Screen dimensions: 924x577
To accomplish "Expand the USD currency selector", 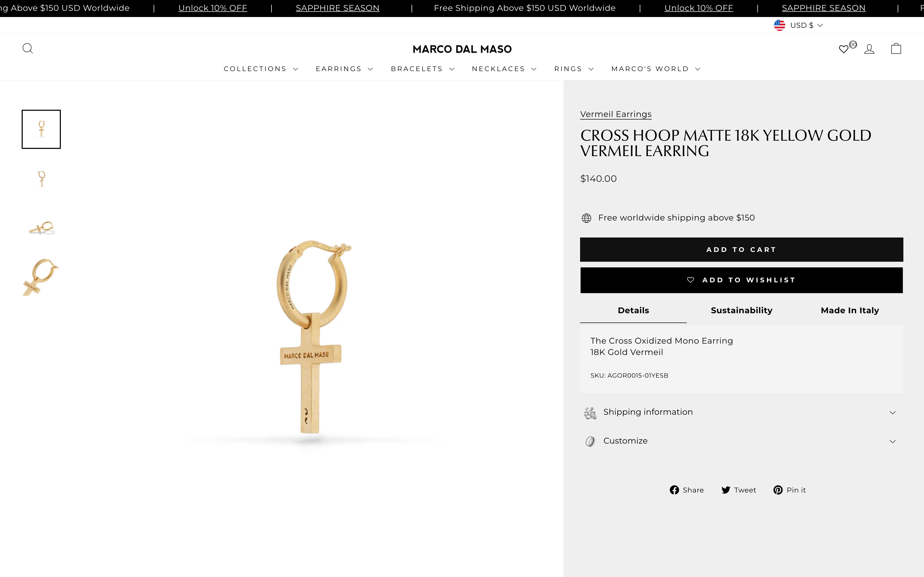I will 798,25.
